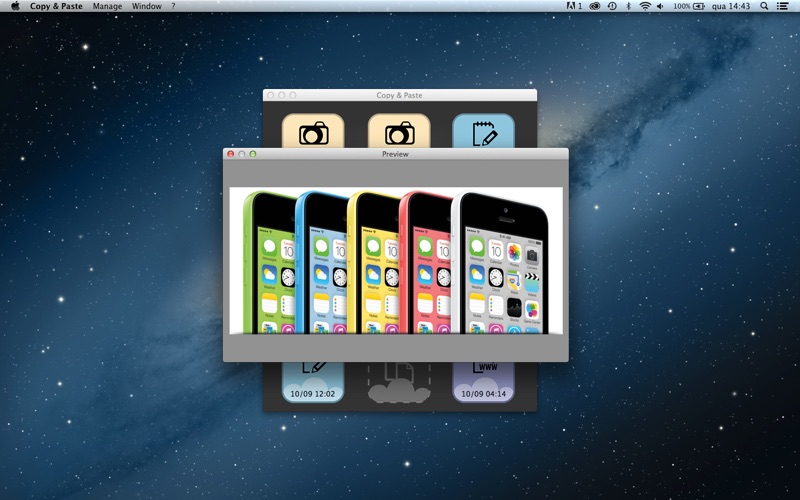Click the iPhone 5c image preview

396,261
